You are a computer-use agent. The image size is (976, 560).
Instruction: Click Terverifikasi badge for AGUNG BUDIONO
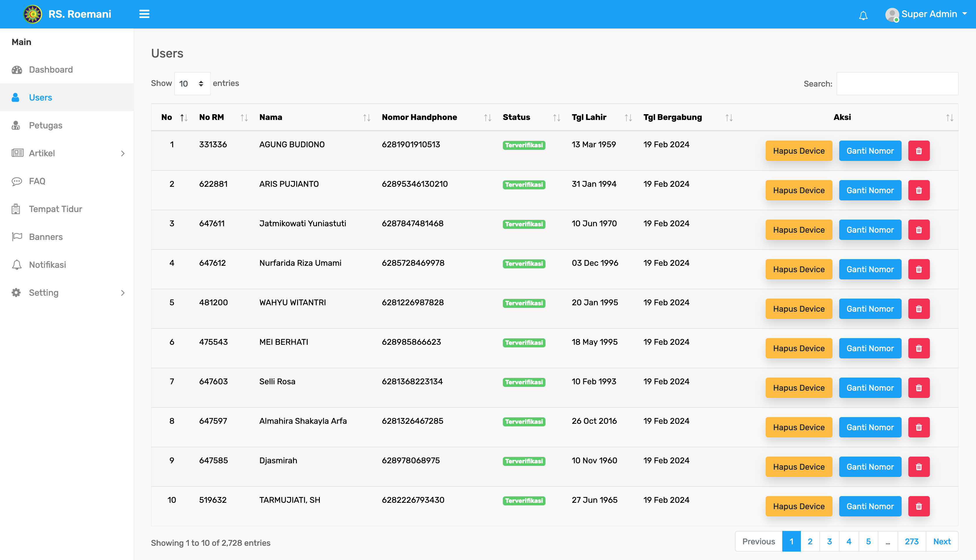(524, 145)
